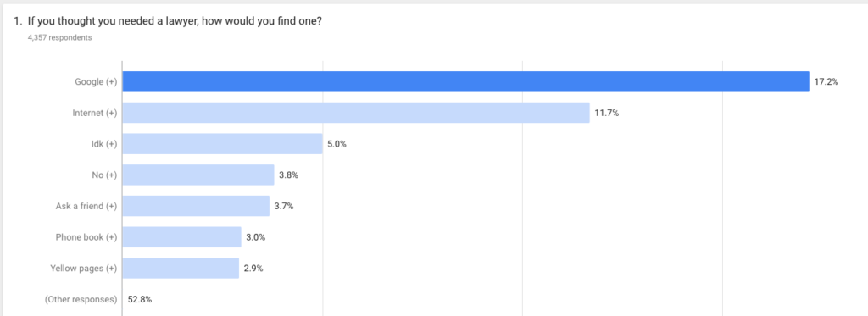
Task: Expand the Phone book (+) label
Action: tap(86, 237)
